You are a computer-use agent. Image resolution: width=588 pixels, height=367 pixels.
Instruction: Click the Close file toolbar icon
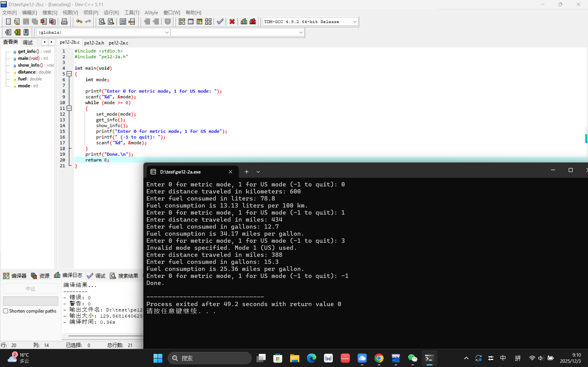44,21
